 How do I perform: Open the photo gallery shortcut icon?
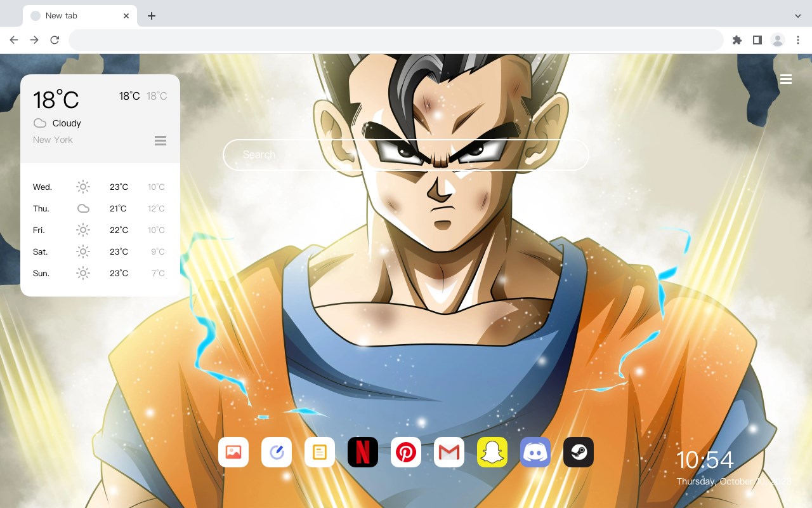click(x=233, y=452)
